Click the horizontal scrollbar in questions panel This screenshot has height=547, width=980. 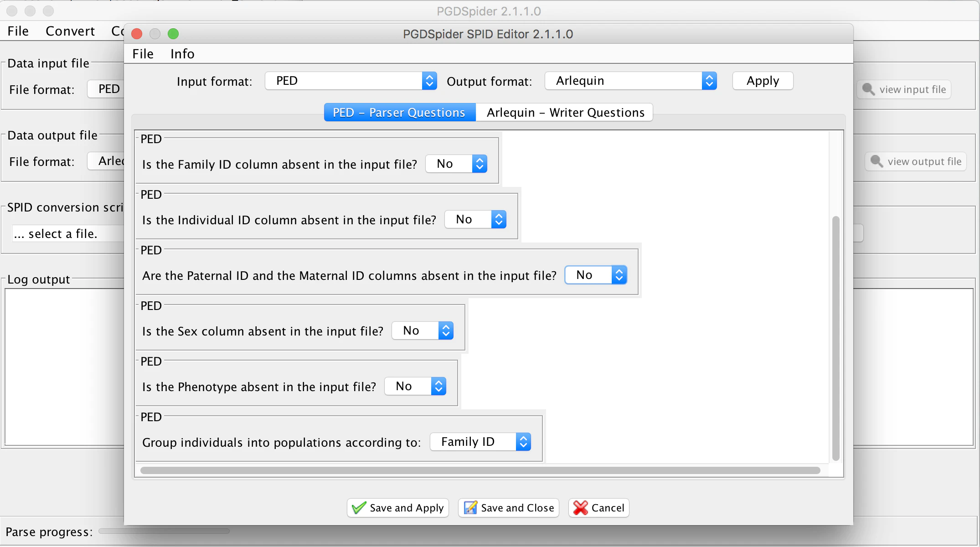[x=480, y=470]
